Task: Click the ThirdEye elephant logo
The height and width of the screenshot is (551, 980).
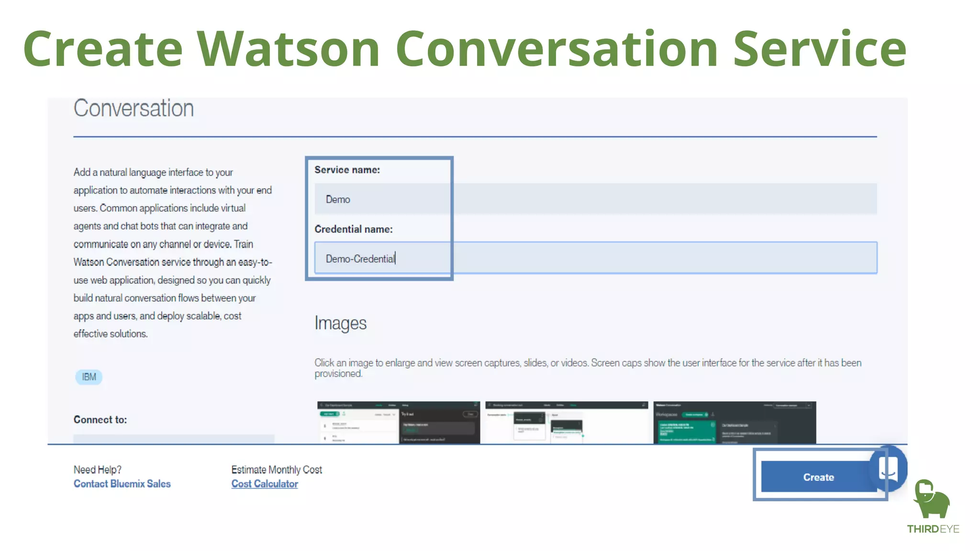Action: pos(932,506)
